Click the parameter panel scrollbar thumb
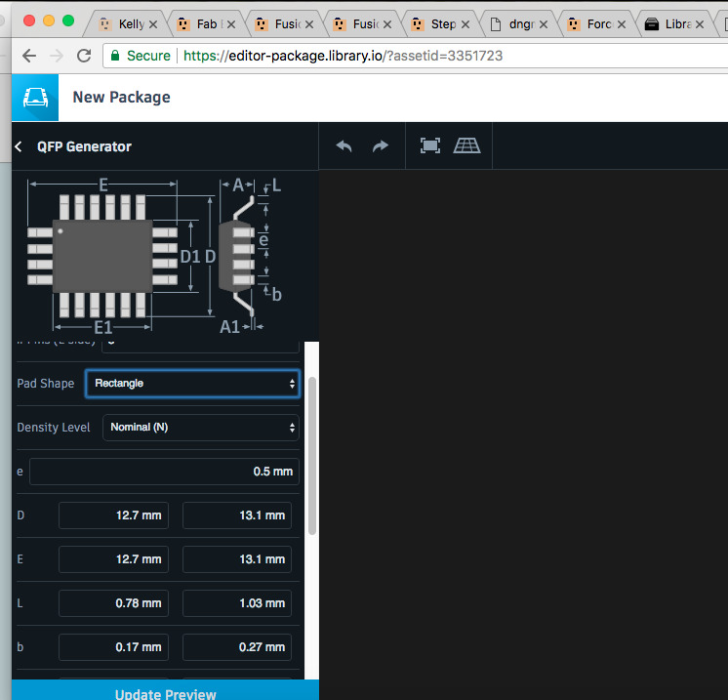The height and width of the screenshot is (700, 728). (x=312, y=456)
